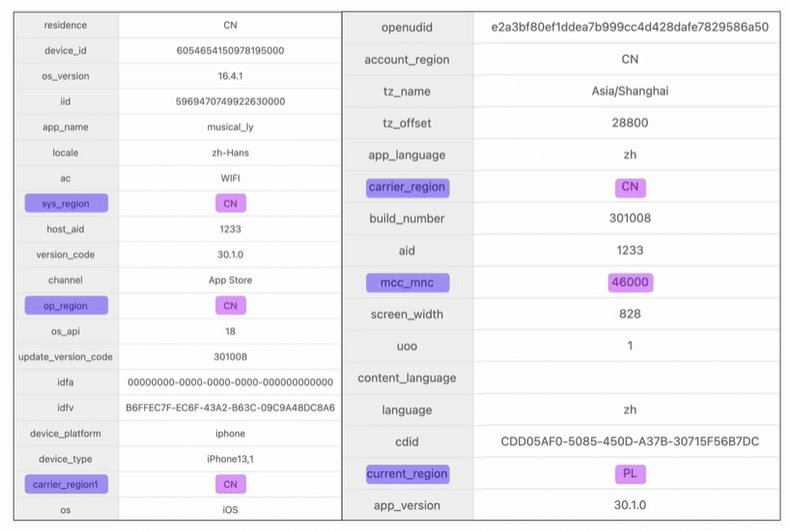The image size is (790, 530).
Task: Select the Asia/Shanghai tz_name value
Action: point(629,91)
